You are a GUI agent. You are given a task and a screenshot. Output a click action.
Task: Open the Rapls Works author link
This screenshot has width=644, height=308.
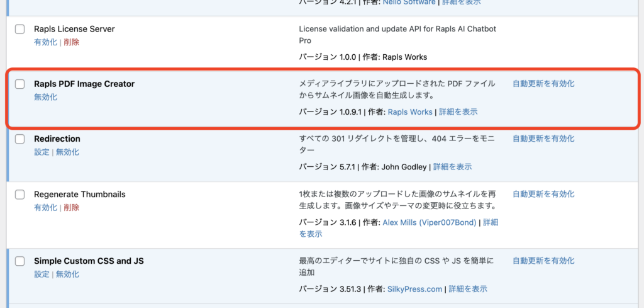point(410,112)
